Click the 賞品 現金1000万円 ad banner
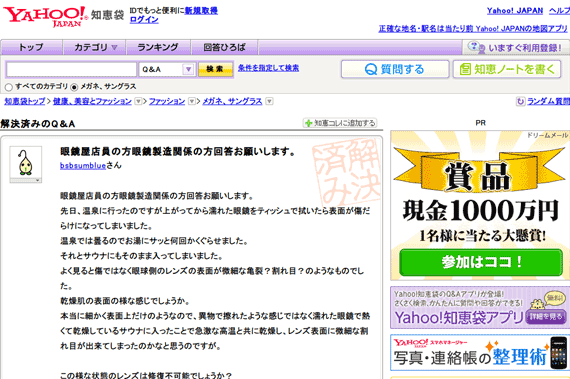The image size is (570, 379). click(480, 205)
